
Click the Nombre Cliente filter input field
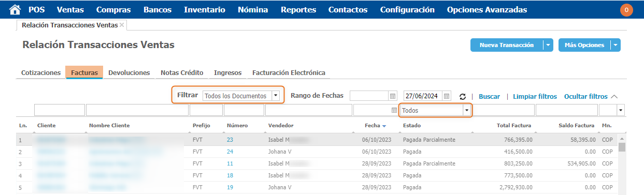click(x=137, y=110)
